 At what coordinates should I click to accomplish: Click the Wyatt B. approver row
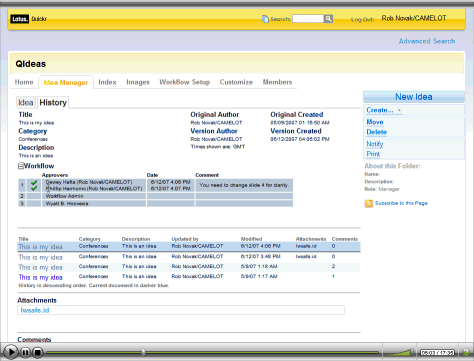coord(155,203)
